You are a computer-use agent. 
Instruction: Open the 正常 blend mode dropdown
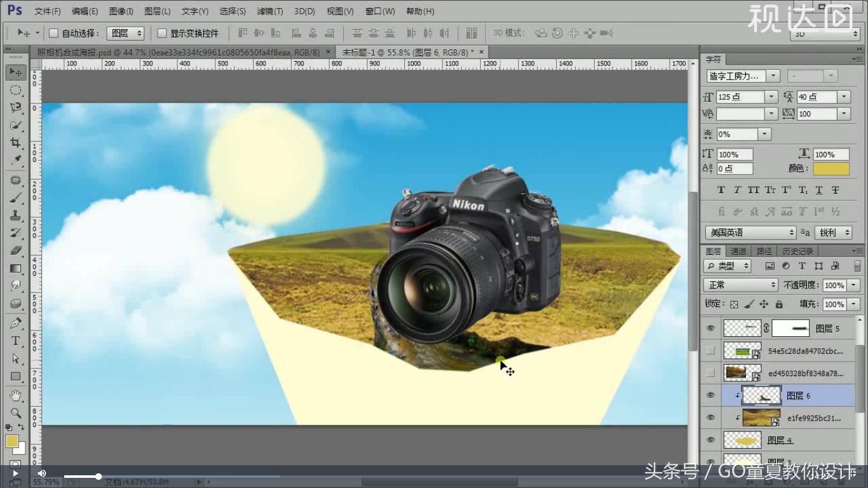(x=739, y=285)
